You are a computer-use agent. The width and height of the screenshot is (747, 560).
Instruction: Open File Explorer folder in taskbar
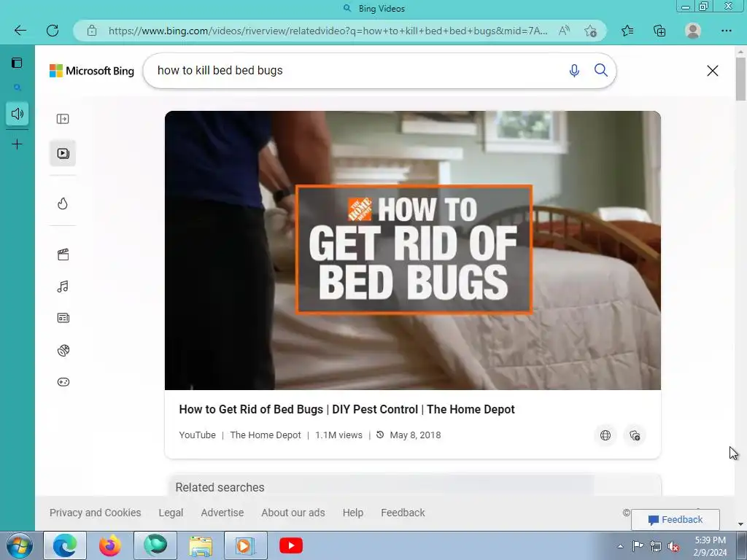coord(201,545)
